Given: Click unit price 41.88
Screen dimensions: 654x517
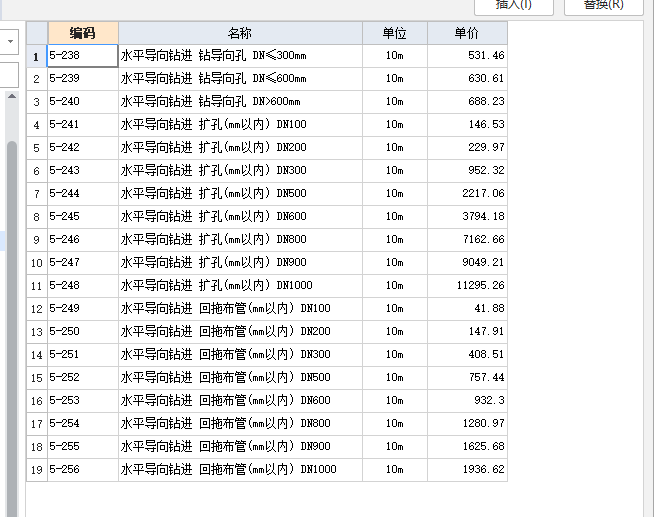Looking at the screenshot, I should pos(468,309).
